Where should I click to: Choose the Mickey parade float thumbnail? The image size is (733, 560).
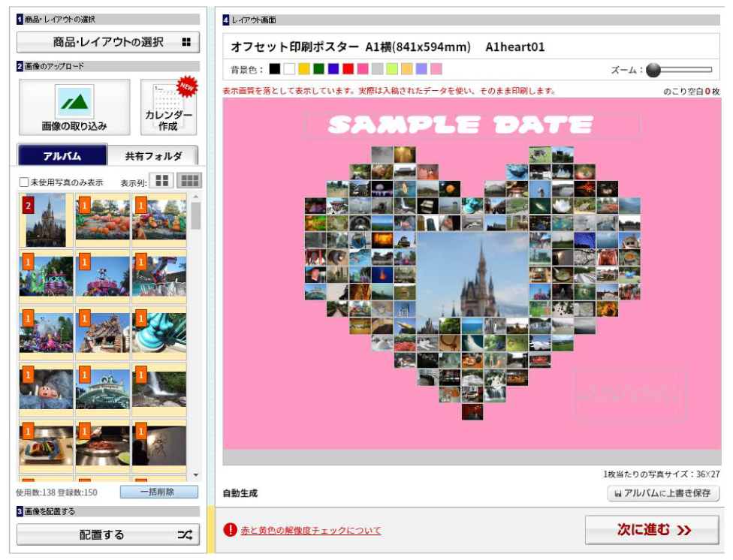(102, 277)
